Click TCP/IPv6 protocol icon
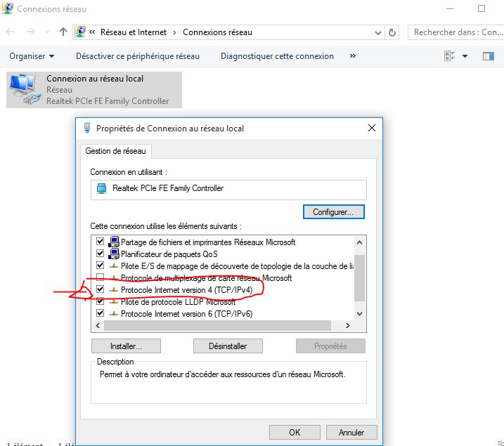 click(x=113, y=314)
